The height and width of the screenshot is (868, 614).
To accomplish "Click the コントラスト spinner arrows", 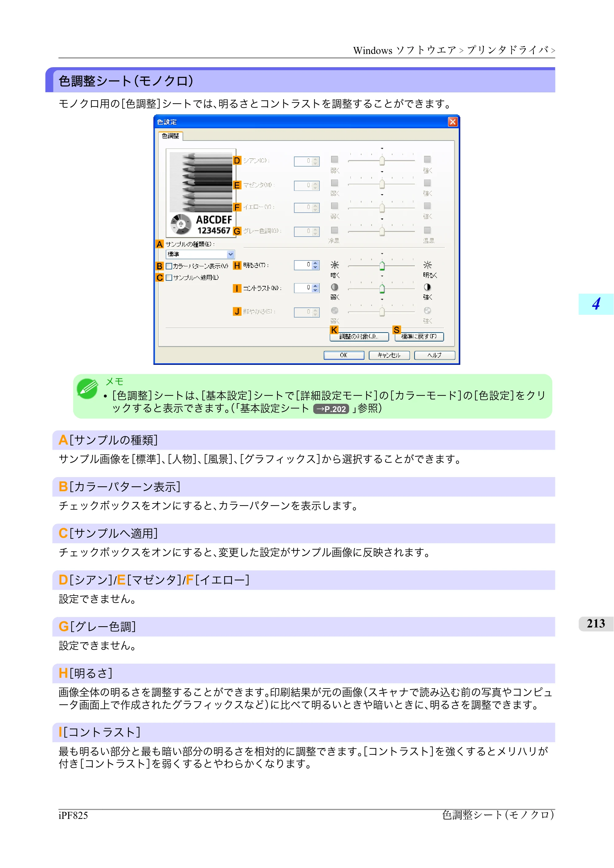I will tap(315, 288).
